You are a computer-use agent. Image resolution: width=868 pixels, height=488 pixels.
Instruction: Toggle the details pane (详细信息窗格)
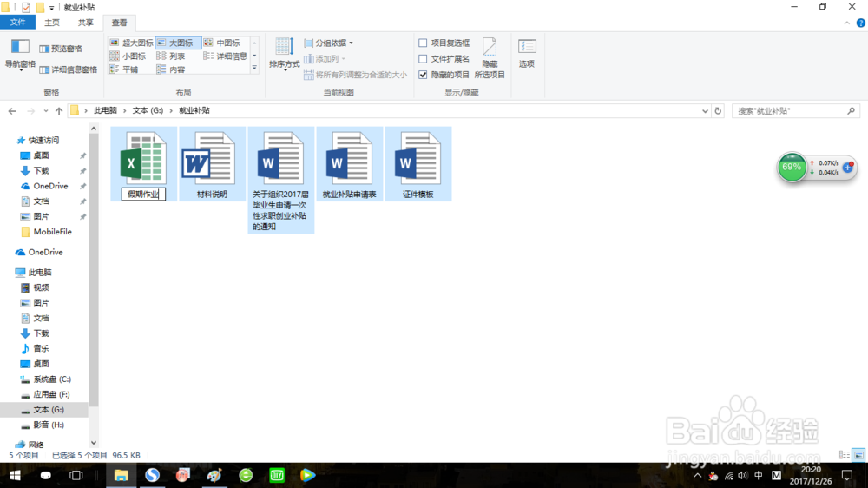pos(68,69)
